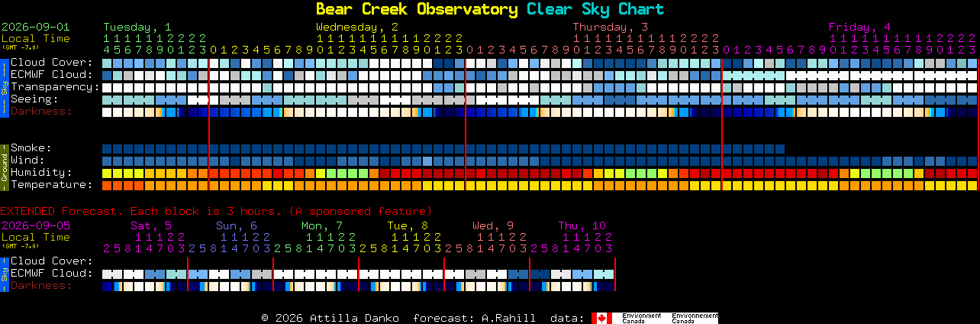The image size is (980, 324).
Task: Open the Cloud Cover row label
Action: click(52, 63)
